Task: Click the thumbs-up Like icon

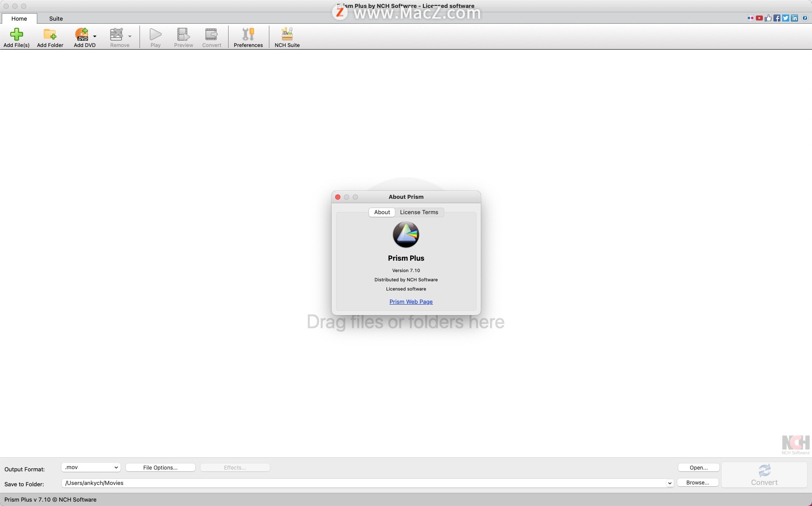Action: point(768,18)
